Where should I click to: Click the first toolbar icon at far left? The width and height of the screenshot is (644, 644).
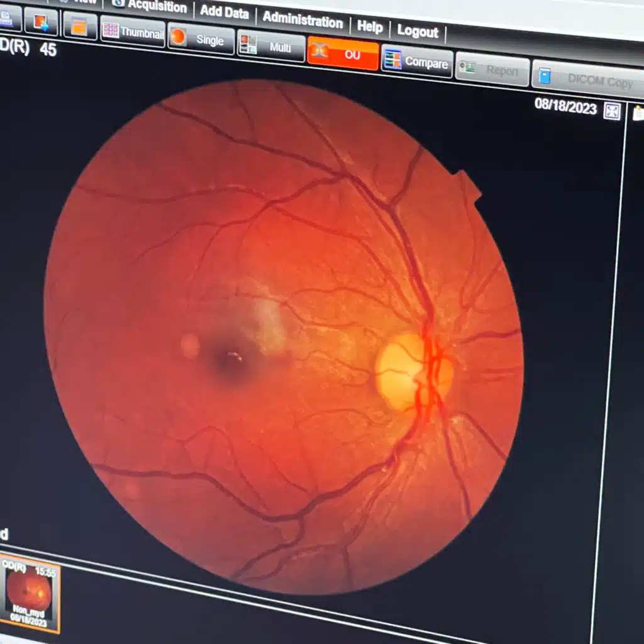point(8,19)
